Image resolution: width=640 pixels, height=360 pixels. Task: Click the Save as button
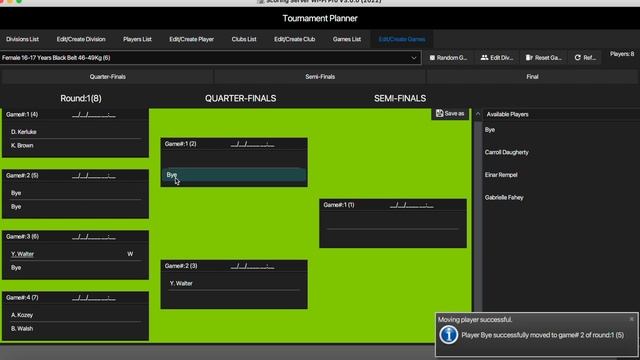point(450,113)
